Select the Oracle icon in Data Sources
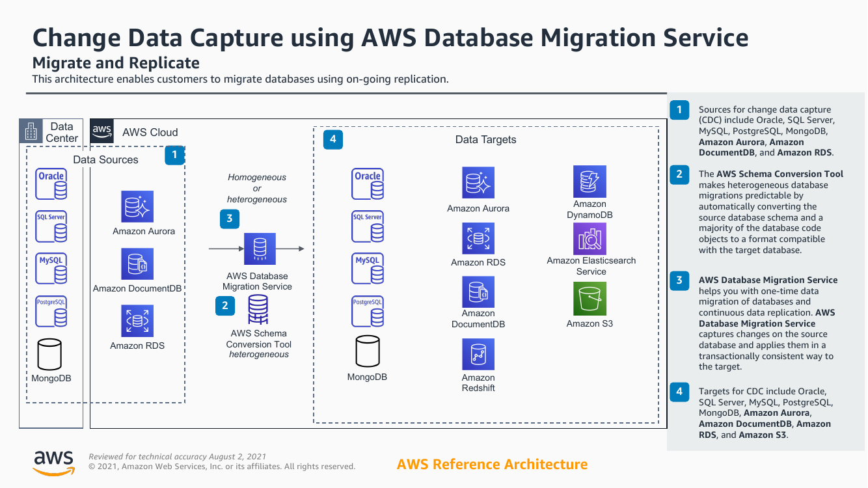This screenshot has width=868, height=488. pyautogui.click(x=51, y=184)
